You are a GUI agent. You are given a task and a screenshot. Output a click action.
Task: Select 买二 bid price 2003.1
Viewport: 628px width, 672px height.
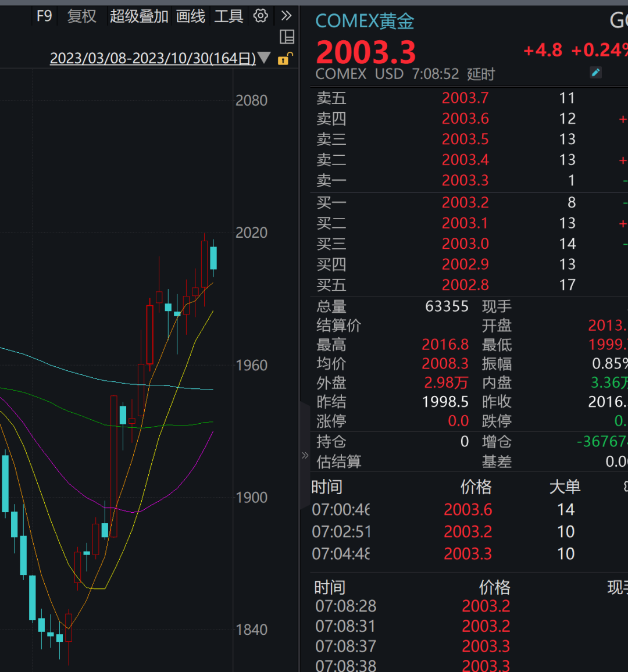(x=465, y=223)
